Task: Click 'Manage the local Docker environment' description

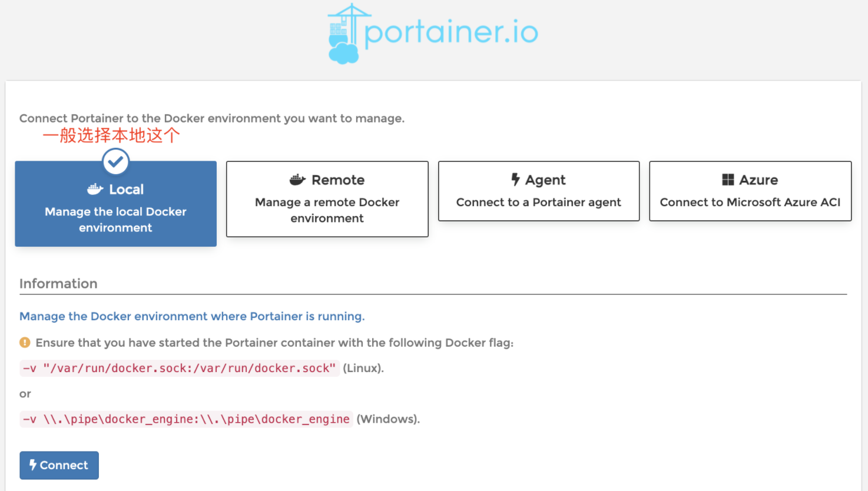Action: (x=115, y=220)
